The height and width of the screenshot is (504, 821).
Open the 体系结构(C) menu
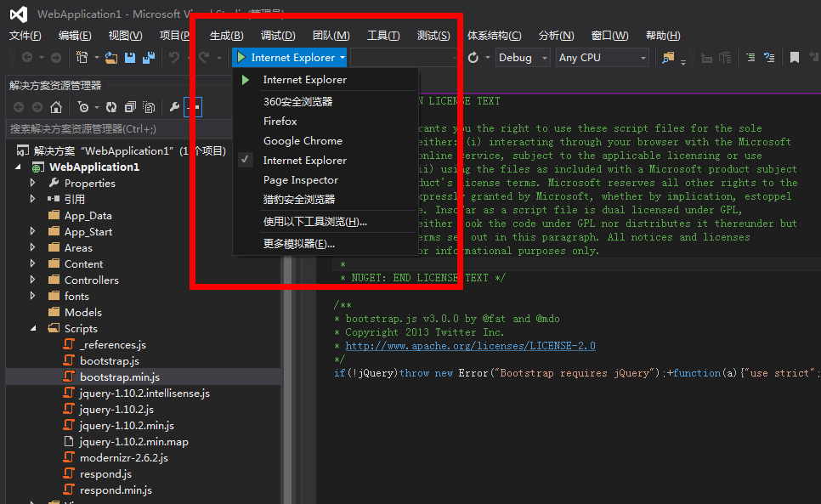[x=494, y=35]
